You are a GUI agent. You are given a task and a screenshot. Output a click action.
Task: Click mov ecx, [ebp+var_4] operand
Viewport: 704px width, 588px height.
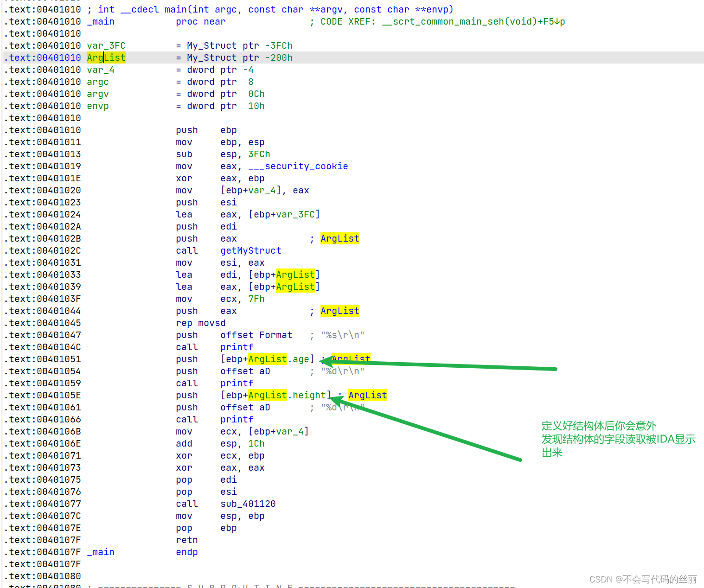coord(279,431)
